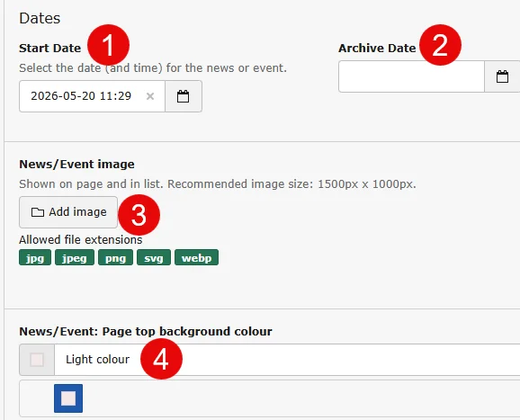Click the svg extension badge
The image size is (520, 420).
point(154,257)
